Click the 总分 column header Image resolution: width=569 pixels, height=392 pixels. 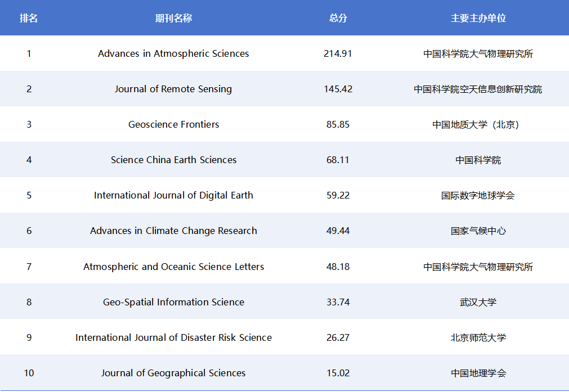point(338,18)
